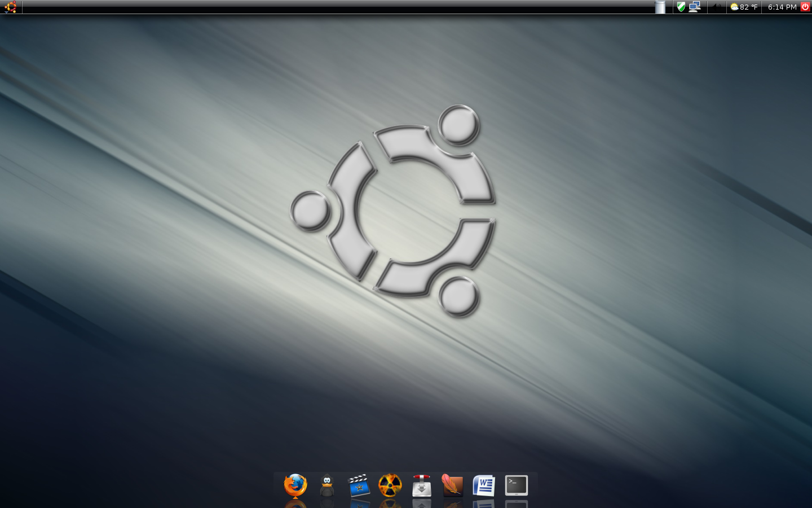Launch the download manager dock icon
The height and width of the screenshot is (508, 812).
point(422,485)
